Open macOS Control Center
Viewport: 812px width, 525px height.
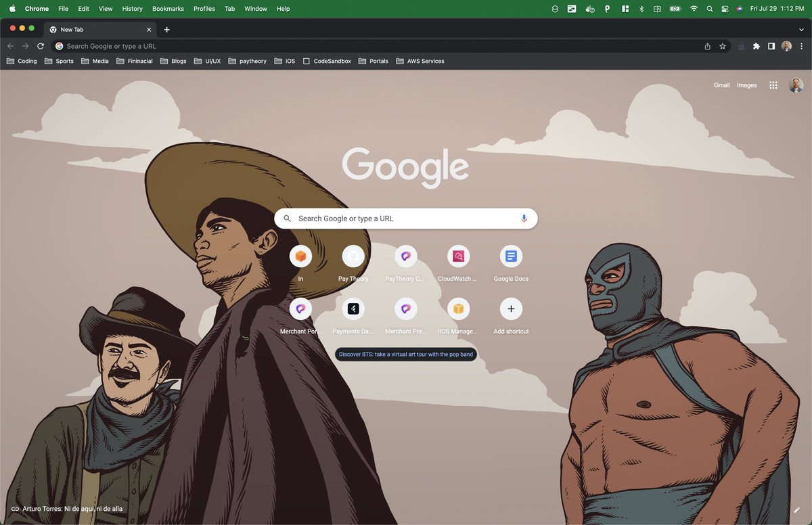click(725, 9)
